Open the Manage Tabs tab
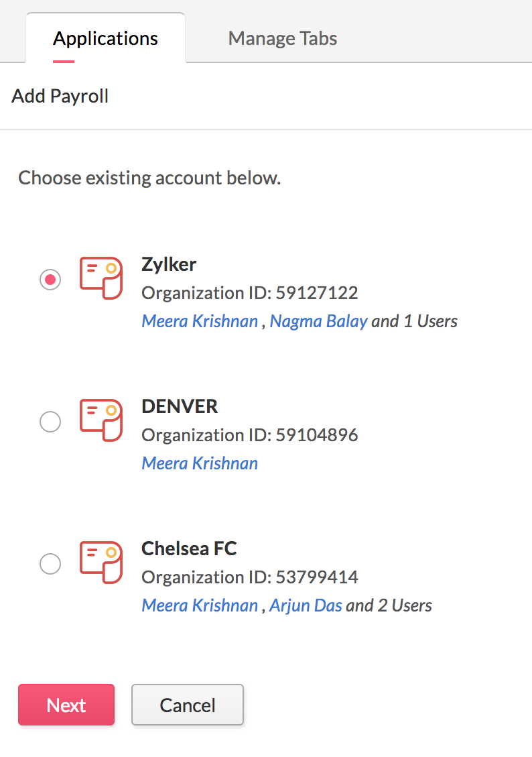This screenshot has height=757, width=532. (x=282, y=38)
